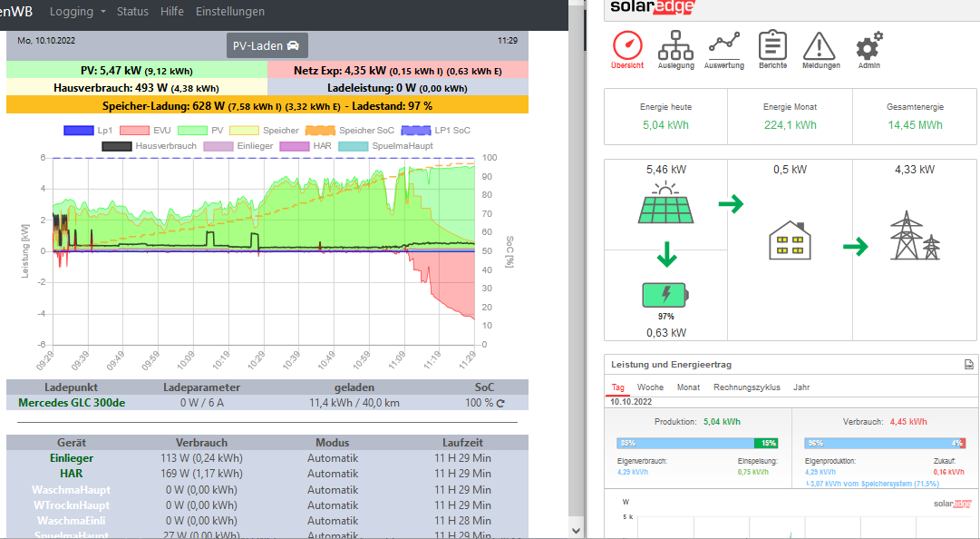Viewport: 980px width, 539px height.
Task: Open the Berichte clipboard icon
Action: pyautogui.click(x=772, y=46)
